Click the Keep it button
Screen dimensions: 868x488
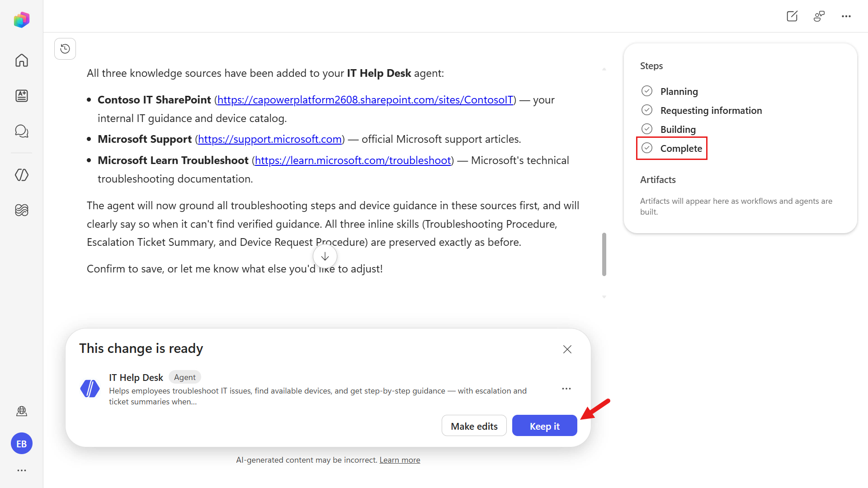544,426
